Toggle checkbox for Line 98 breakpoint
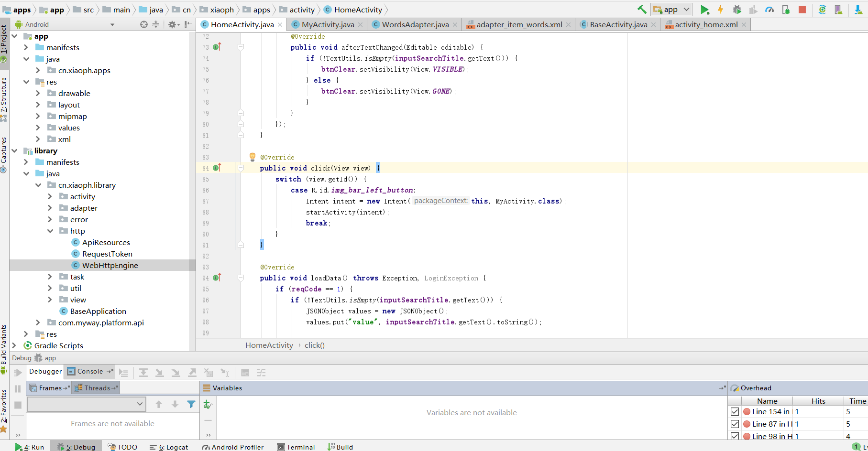The image size is (868, 451). click(735, 436)
